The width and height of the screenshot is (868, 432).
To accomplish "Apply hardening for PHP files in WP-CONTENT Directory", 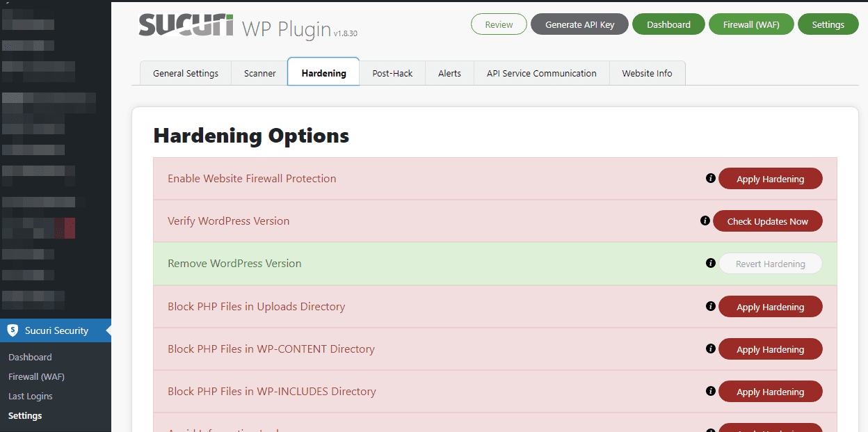I will (x=770, y=349).
